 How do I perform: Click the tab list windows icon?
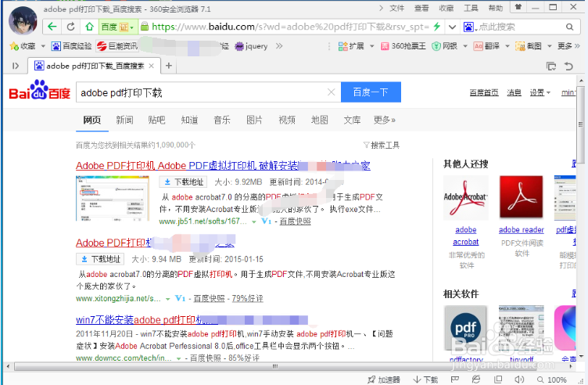pos(551,67)
